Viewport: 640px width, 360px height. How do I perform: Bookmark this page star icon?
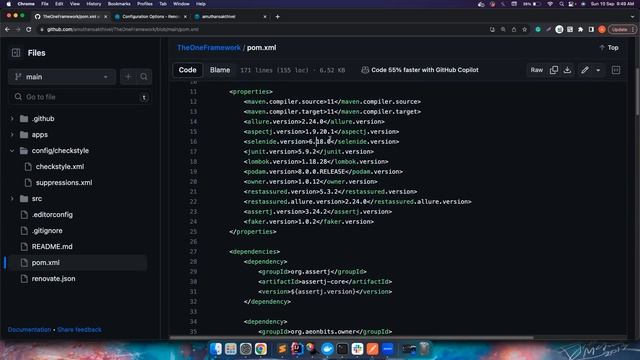pyautogui.click(x=524, y=29)
